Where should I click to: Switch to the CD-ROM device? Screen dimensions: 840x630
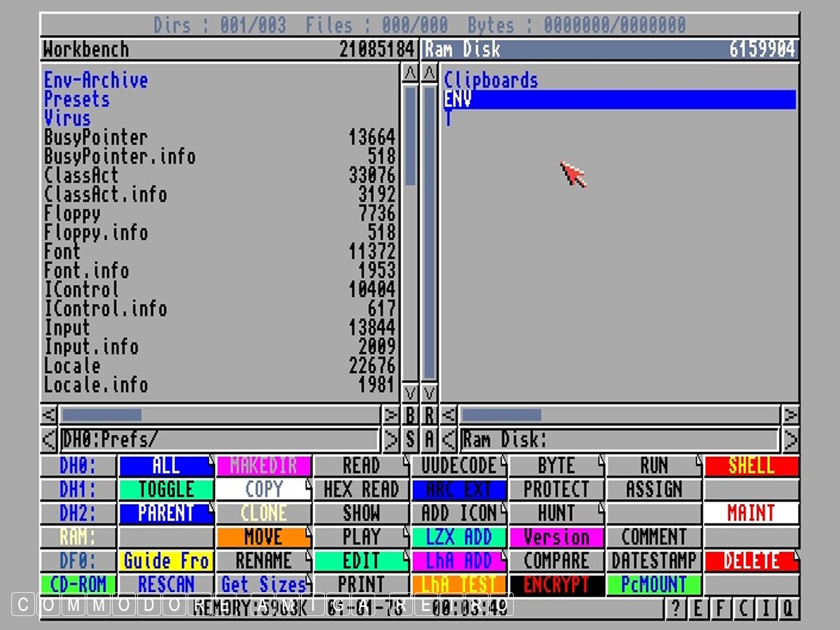[78, 584]
